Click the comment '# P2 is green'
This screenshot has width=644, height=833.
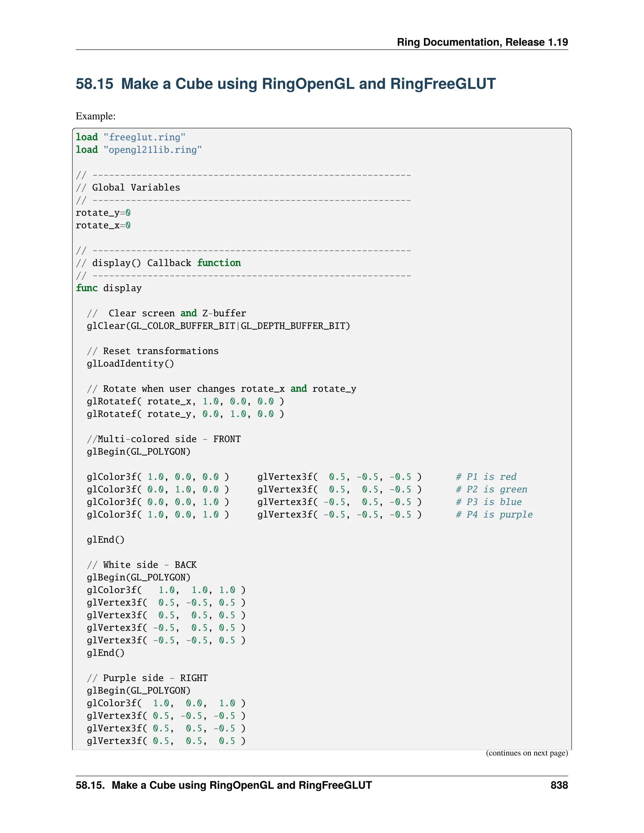[x=492, y=489]
